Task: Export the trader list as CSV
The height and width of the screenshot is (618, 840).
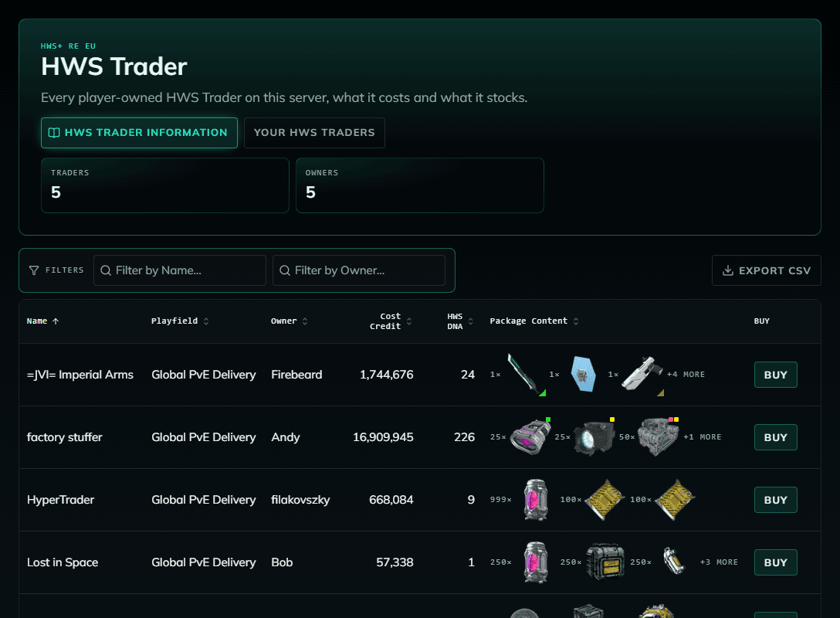Action: pyautogui.click(x=766, y=270)
